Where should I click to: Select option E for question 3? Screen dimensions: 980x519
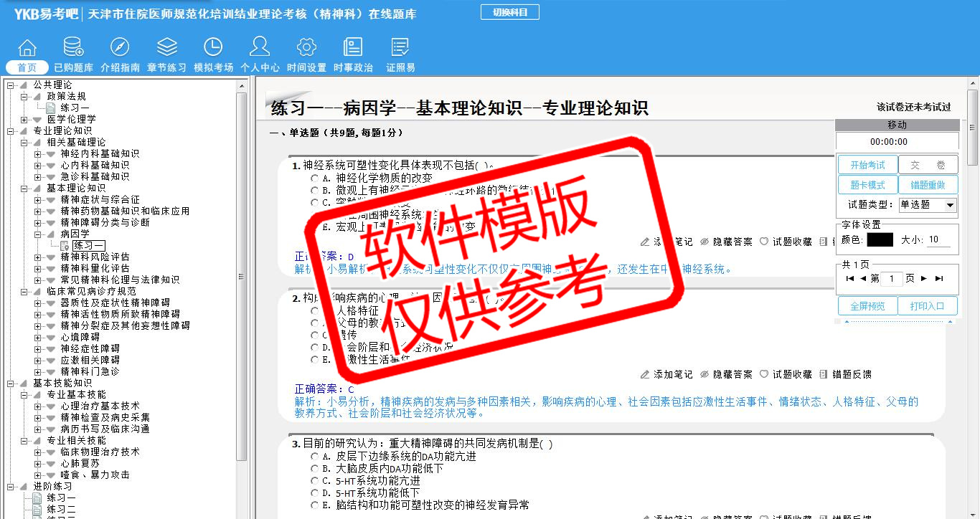click(314, 505)
